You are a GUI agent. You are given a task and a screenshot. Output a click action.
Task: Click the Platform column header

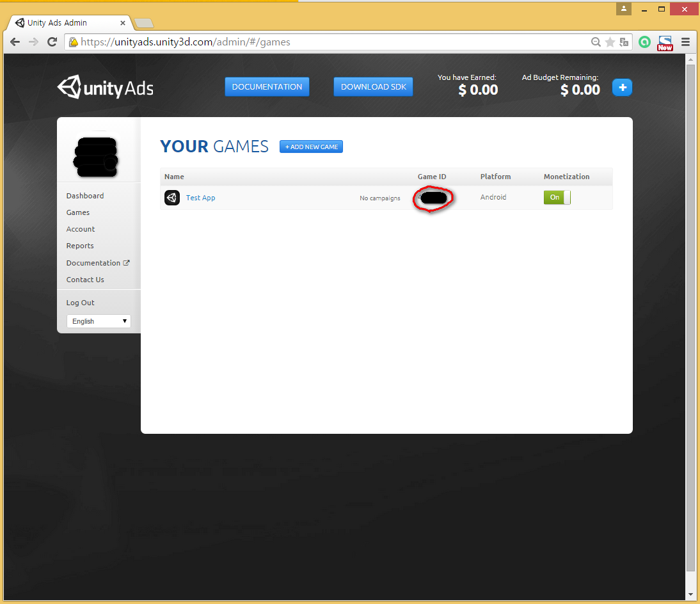tap(495, 177)
